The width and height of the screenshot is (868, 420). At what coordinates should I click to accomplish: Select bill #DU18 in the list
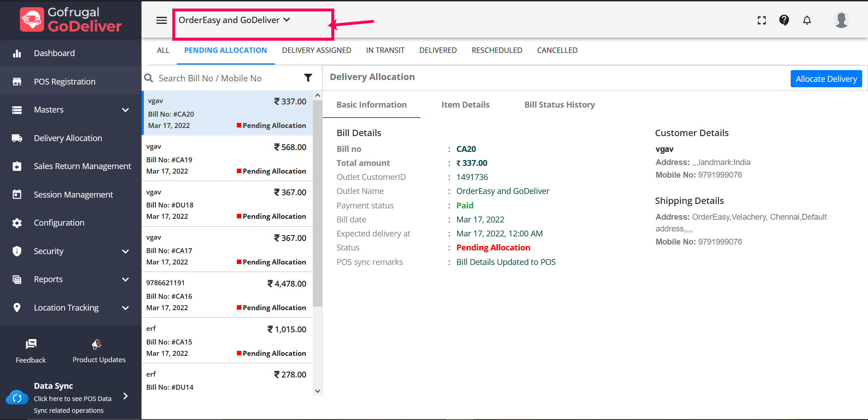point(227,204)
